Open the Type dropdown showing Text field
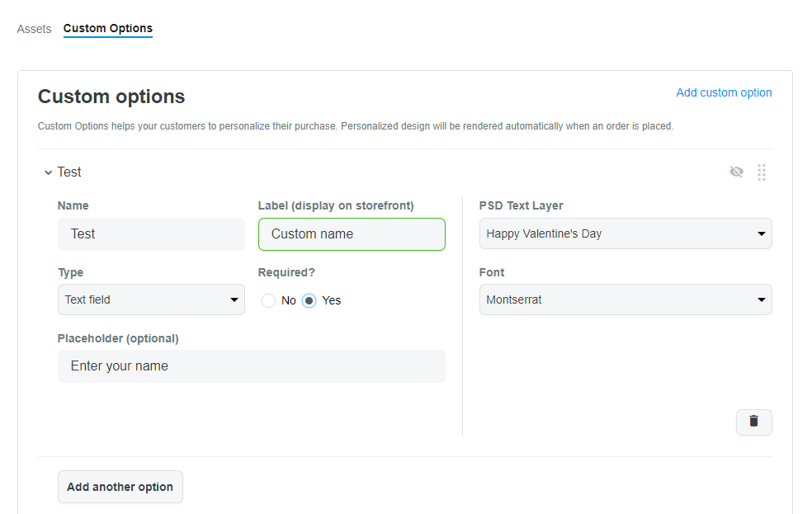The height and width of the screenshot is (514, 812). point(151,299)
